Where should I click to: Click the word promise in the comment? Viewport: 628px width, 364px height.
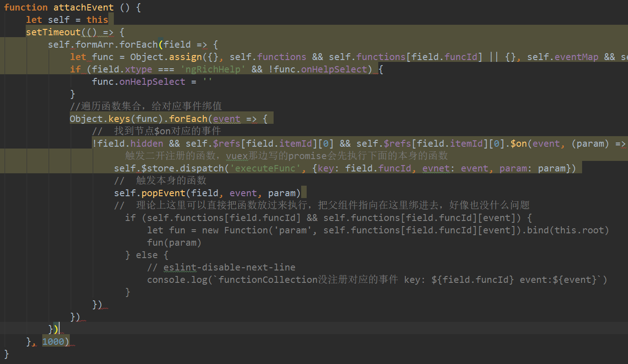(x=308, y=156)
